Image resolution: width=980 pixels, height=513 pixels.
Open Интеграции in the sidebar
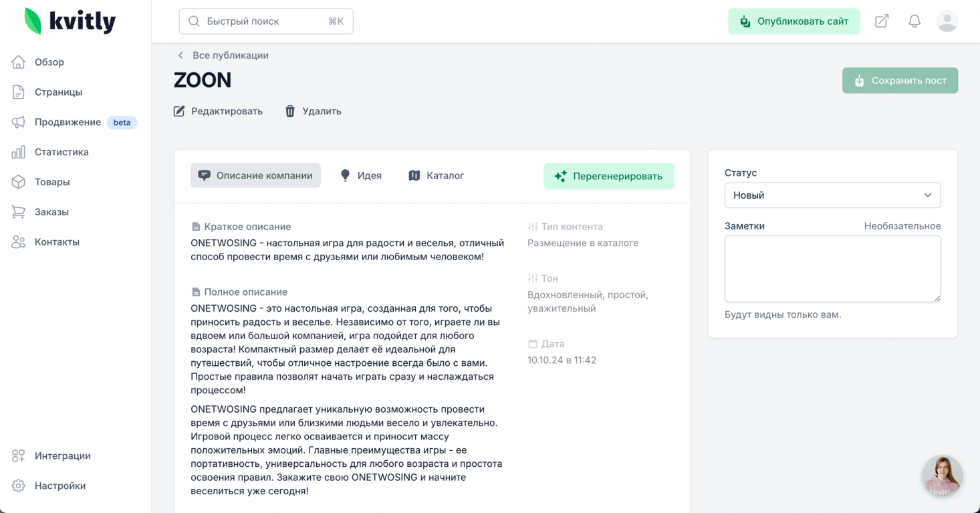pos(62,456)
